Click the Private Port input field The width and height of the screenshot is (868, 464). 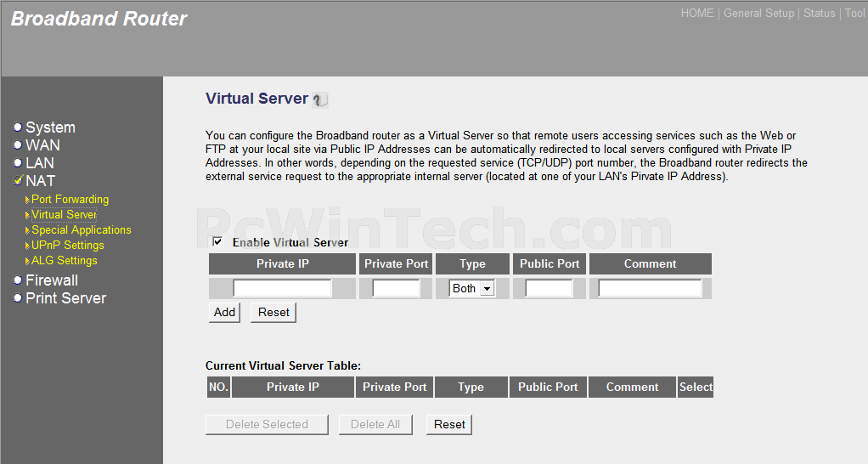397,288
